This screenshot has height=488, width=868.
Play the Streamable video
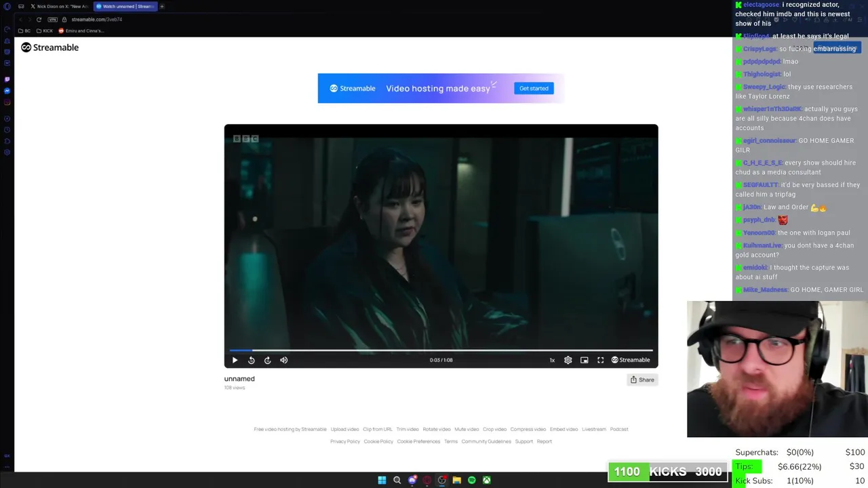235,360
